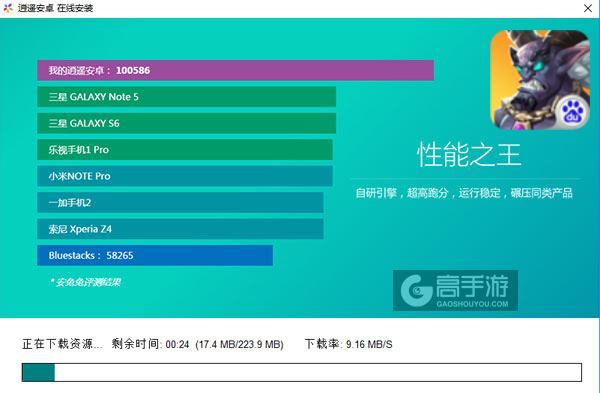Select the 小米NOTE Pro bar

185,176
